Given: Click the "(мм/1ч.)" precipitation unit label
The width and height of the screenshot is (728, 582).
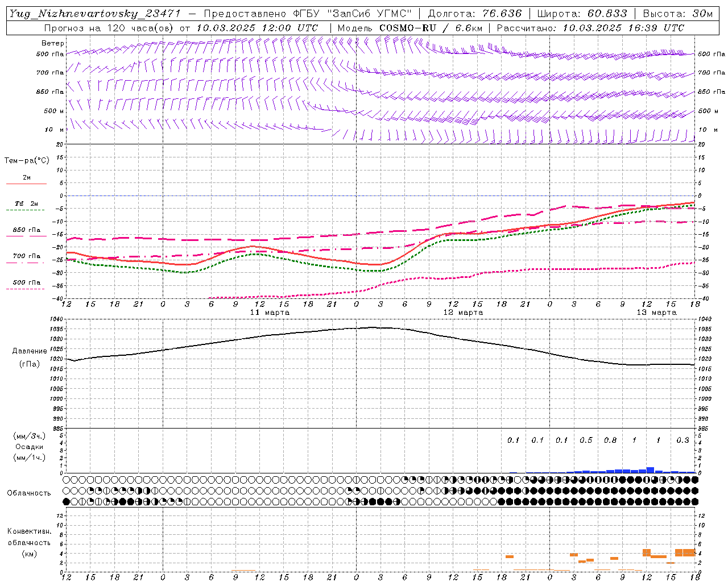Looking at the screenshot, I should coord(30,458).
